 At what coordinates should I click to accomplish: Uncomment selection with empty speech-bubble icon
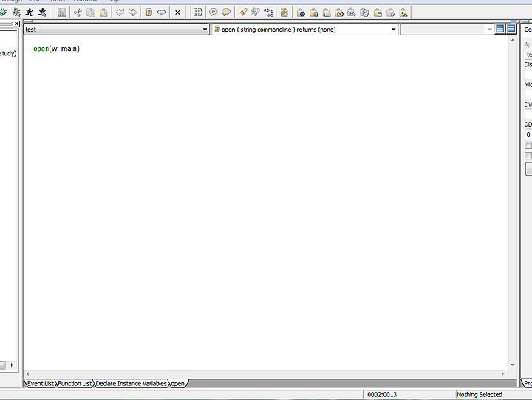tap(226, 13)
